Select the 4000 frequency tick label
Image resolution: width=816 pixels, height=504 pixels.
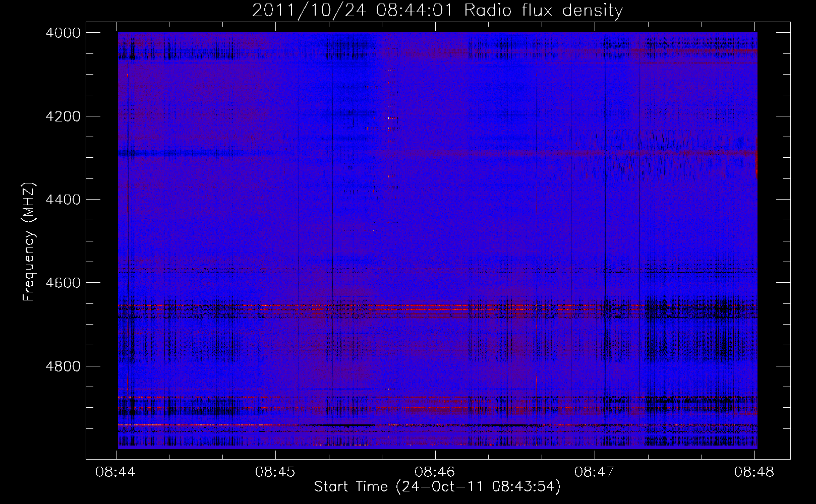coord(63,33)
